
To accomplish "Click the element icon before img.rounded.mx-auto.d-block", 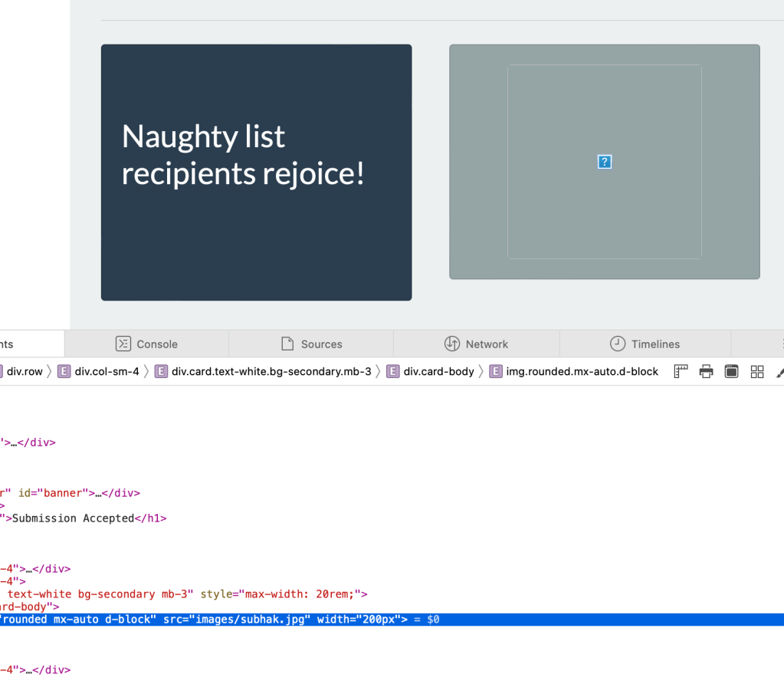I will point(496,372).
